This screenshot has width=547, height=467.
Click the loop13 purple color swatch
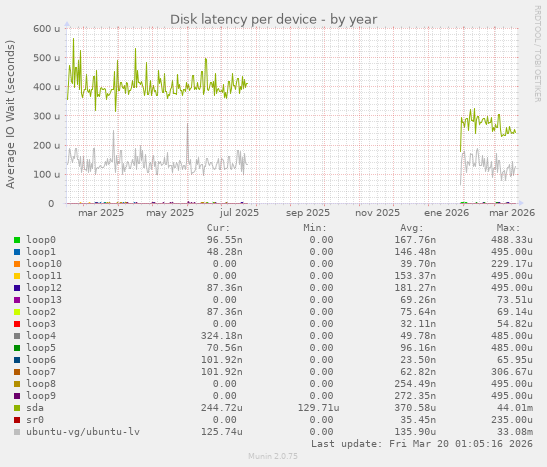[x=17, y=300]
